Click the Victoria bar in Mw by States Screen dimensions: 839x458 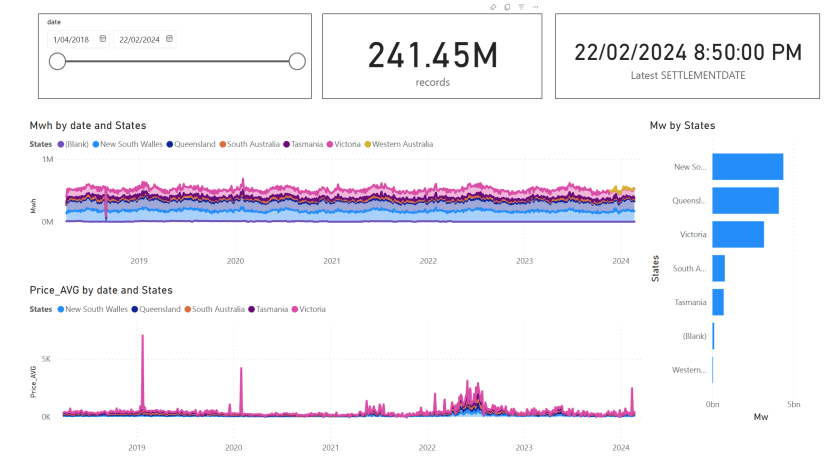pyautogui.click(x=737, y=234)
